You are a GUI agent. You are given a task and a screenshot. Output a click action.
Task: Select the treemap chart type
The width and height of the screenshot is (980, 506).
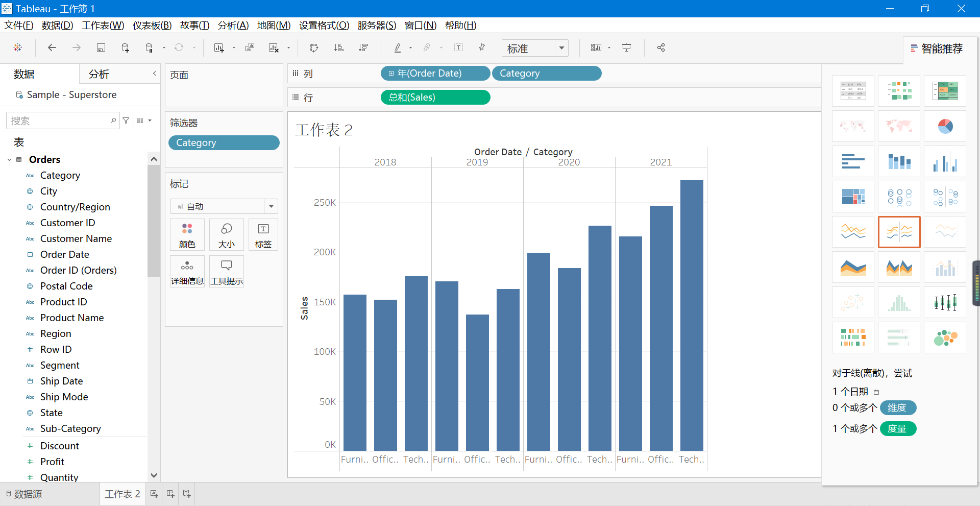tap(853, 197)
